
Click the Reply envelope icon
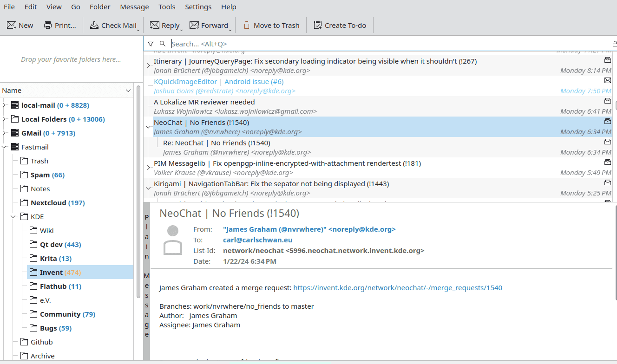pyautogui.click(x=155, y=25)
